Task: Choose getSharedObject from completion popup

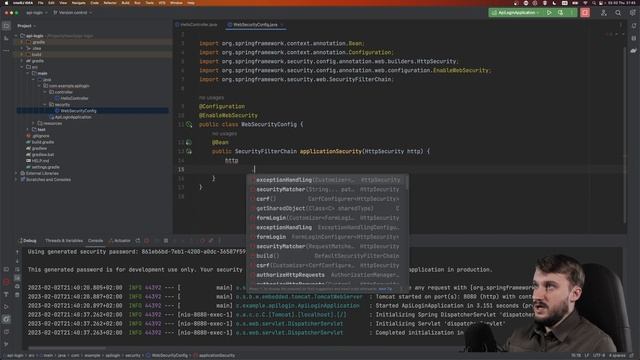Action: coord(327,209)
